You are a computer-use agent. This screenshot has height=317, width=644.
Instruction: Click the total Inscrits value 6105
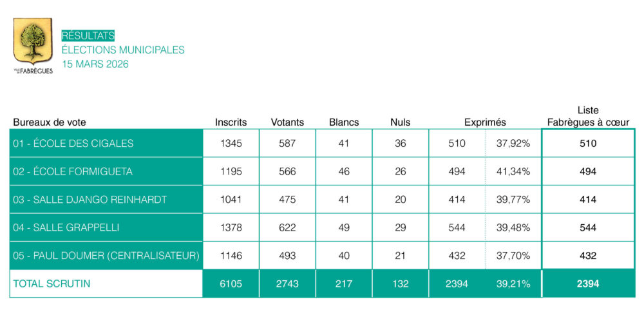tap(231, 283)
